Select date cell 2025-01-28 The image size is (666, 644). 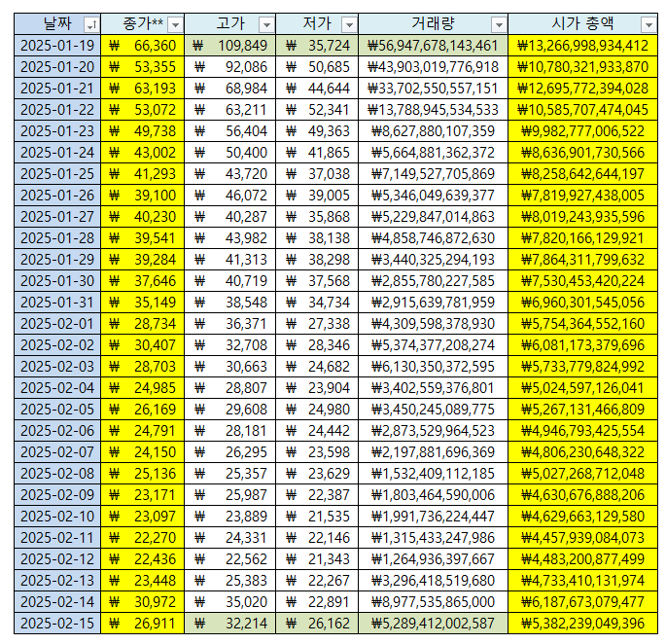tap(57, 238)
